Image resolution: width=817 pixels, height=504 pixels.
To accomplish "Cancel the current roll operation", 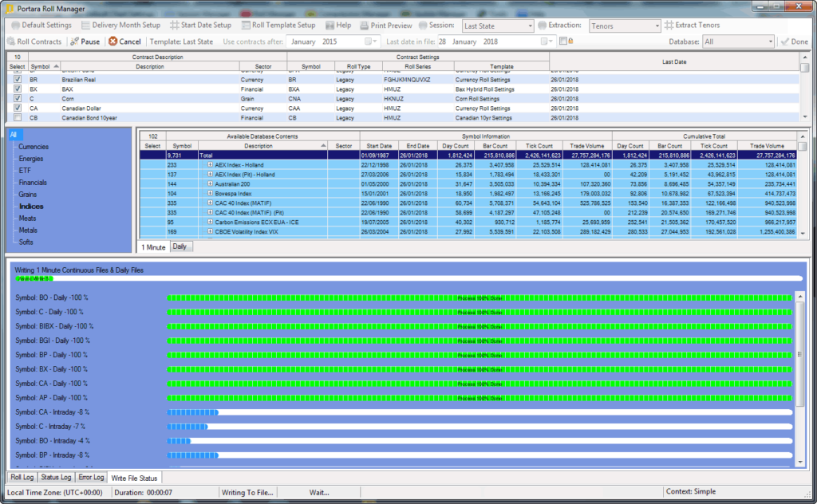I will click(124, 41).
